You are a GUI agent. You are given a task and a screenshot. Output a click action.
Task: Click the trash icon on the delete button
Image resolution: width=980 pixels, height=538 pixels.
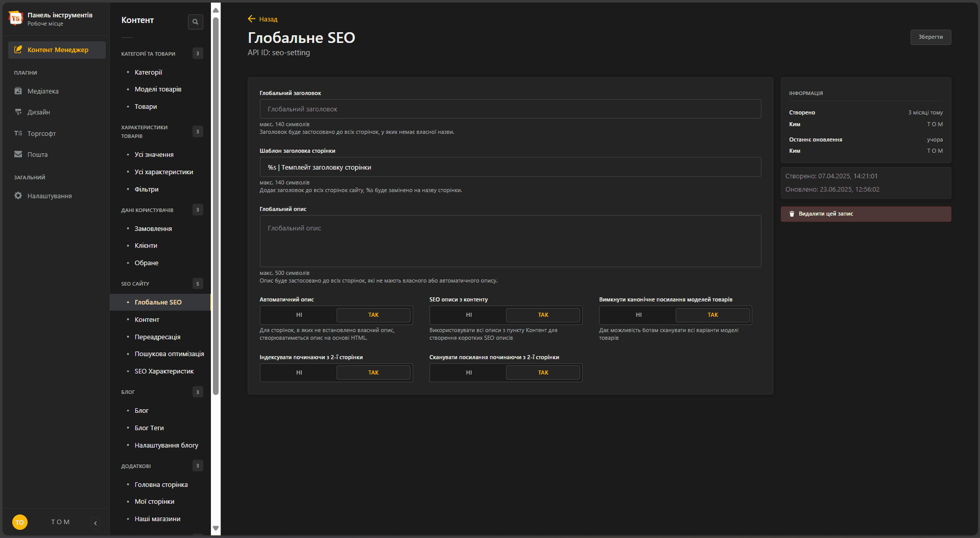click(792, 214)
